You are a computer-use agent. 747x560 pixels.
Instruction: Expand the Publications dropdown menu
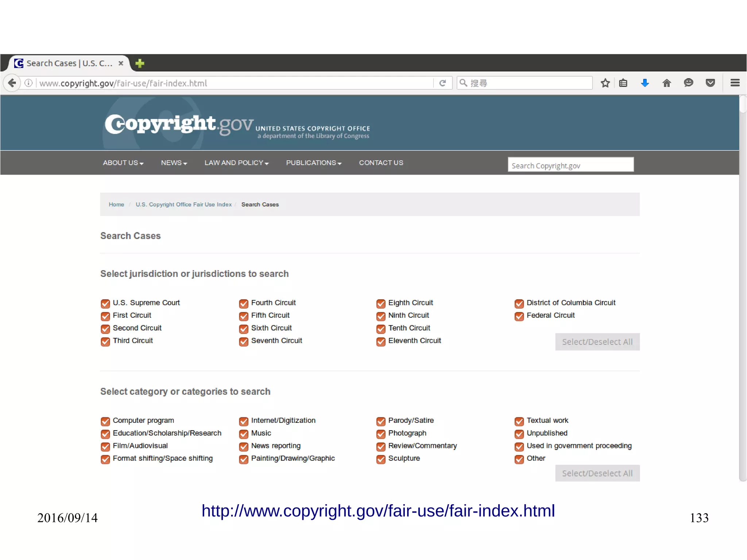314,163
